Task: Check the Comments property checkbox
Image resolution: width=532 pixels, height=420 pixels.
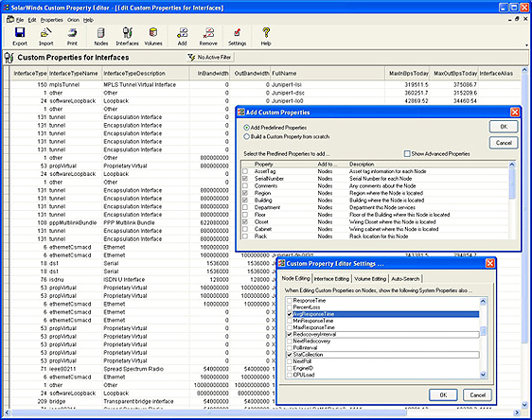Action: pos(245,185)
